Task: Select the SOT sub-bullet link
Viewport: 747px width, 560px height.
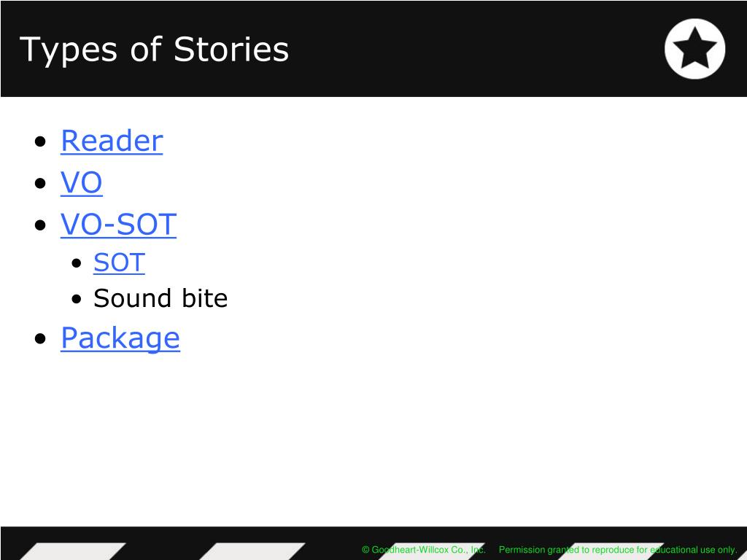Action: coord(119,262)
